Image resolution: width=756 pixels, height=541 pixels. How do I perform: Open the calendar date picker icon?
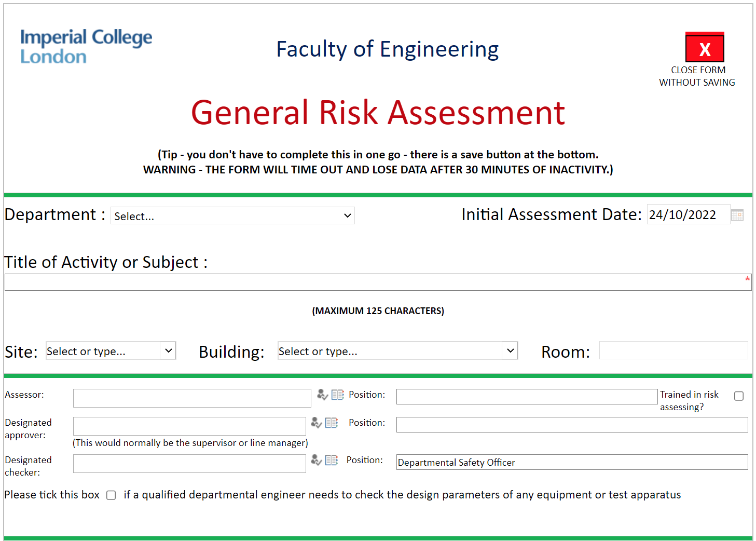tap(737, 215)
